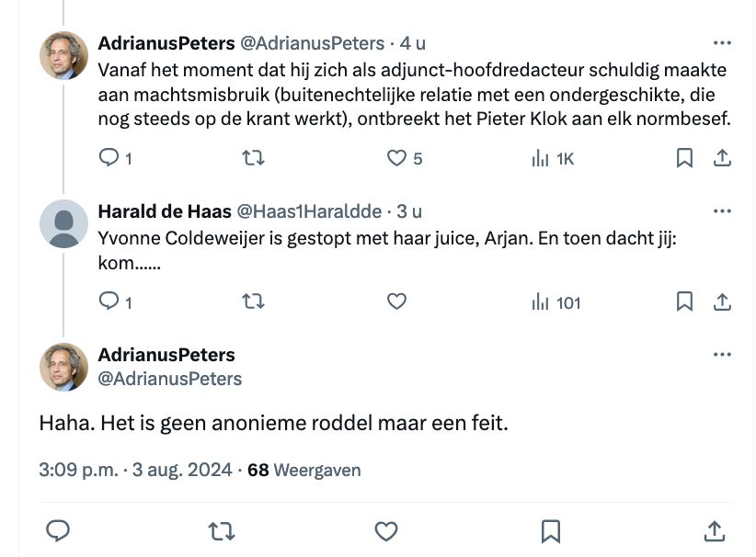Screen dimensions: 756x557
Task: Share the first AdrianusPeters tweet
Action: 723,158
